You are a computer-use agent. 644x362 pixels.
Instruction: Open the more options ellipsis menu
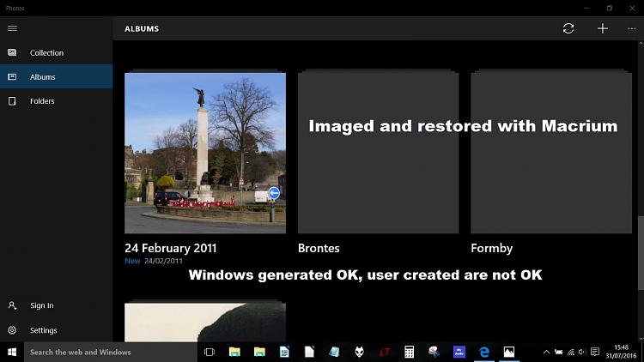pyautogui.click(x=632, y=28)
